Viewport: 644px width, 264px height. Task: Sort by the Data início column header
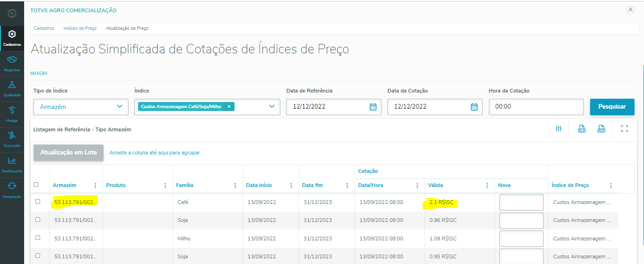259,186
